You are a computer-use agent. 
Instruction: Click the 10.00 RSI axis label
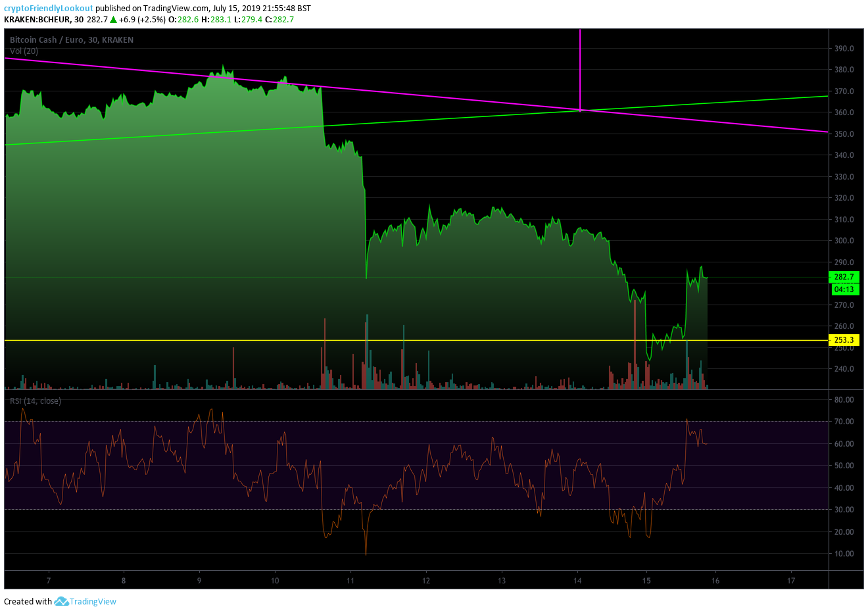pyautogui.click(x=844, y=554)
